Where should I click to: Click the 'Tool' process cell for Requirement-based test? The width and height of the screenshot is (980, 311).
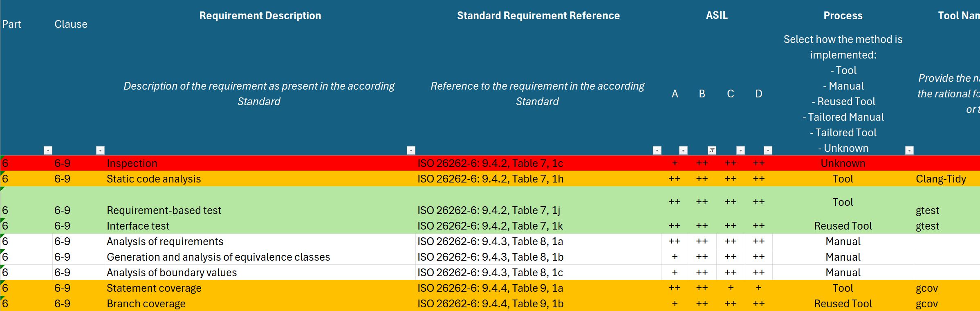tap(843, 202)
